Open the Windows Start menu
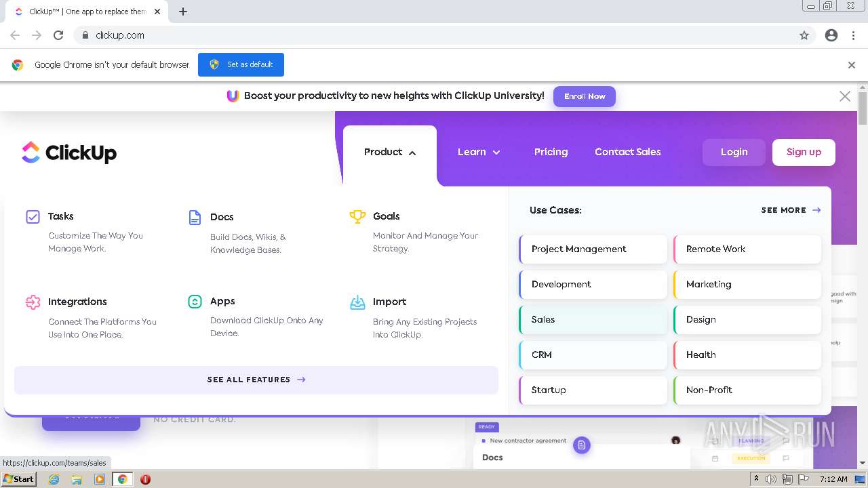This screenshot has width=868, height=488. click(x=19, y=479)
